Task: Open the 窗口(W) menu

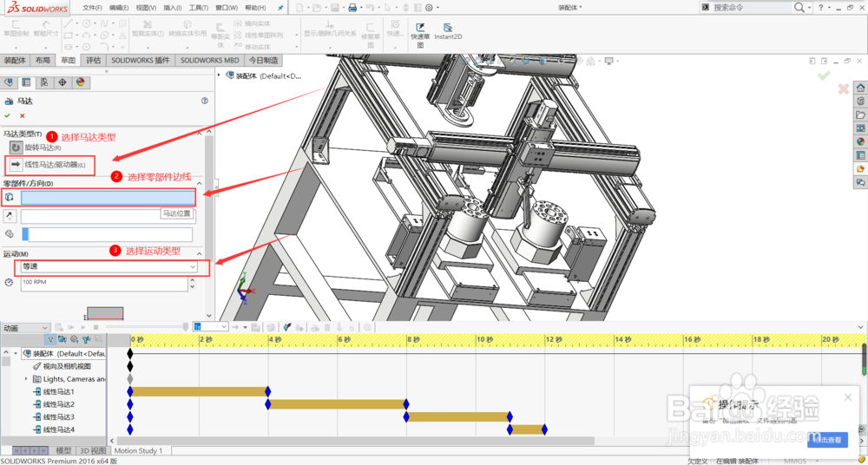Action: click(x=227, y=8)
